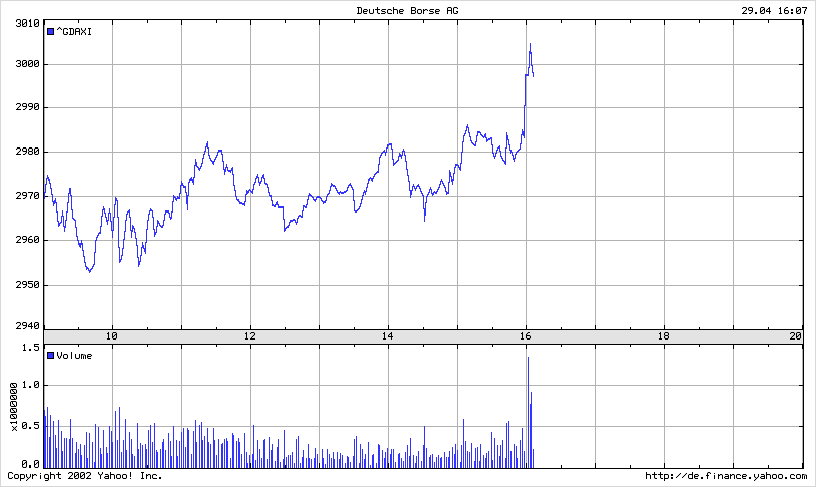Click the 2940 price axis label
The height and width of the screenshot is (487, 816).
[27, 326]
